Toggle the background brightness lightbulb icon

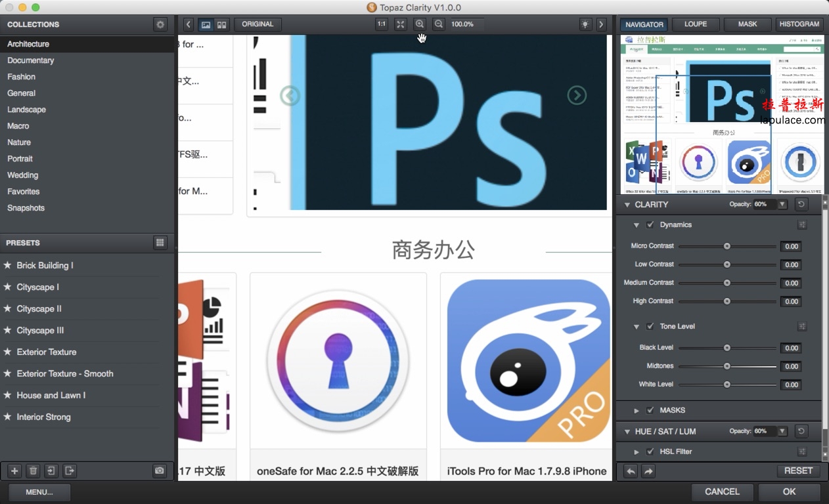(x=584, y=24)
